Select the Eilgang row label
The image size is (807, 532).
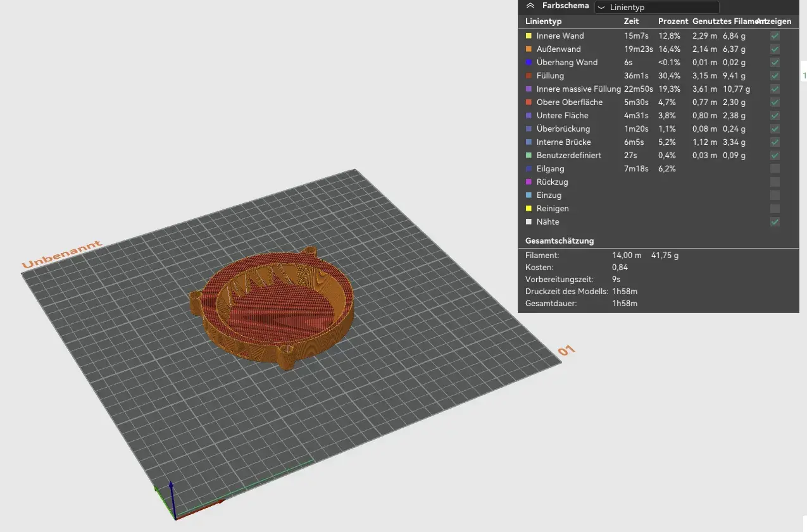551,169
